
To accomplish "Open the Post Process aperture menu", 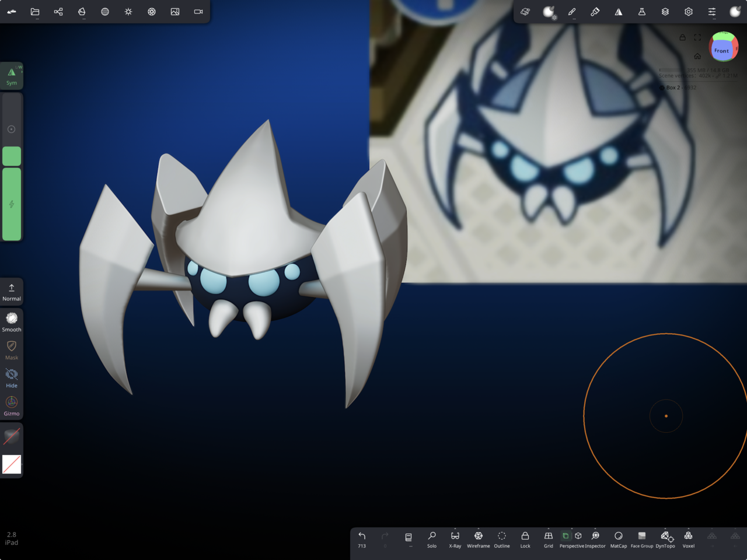I will click(152, 12).
